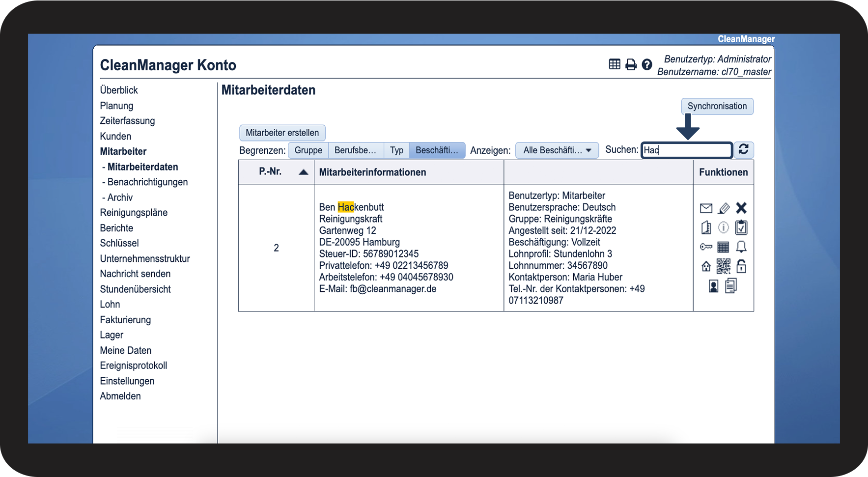Send email to Ben Hackenbutt via envelope icon
This screenshot has width=868, height=477.
point(706,208)
